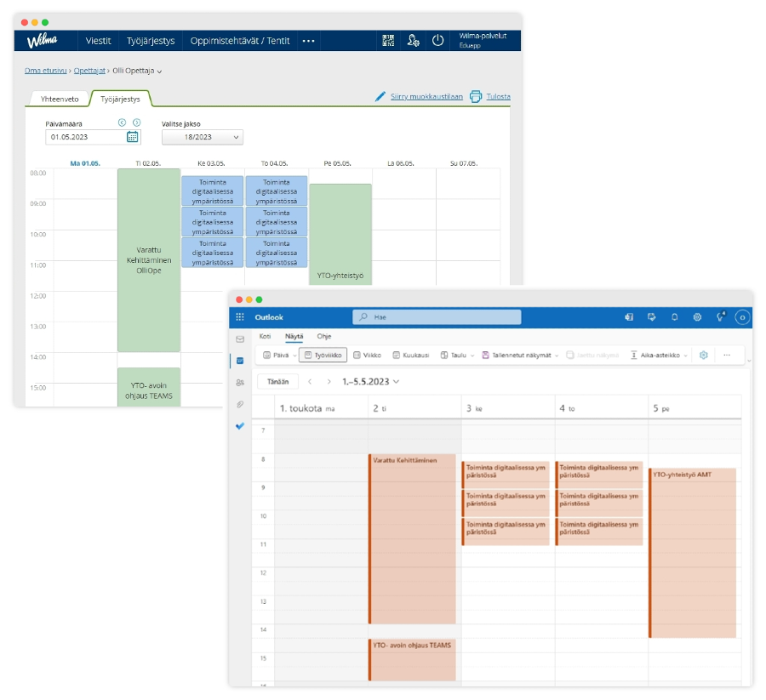The image size is (766, 700).
Task: Switch to Kuukausi view in Outlook
Action: (x=411, y=355)
